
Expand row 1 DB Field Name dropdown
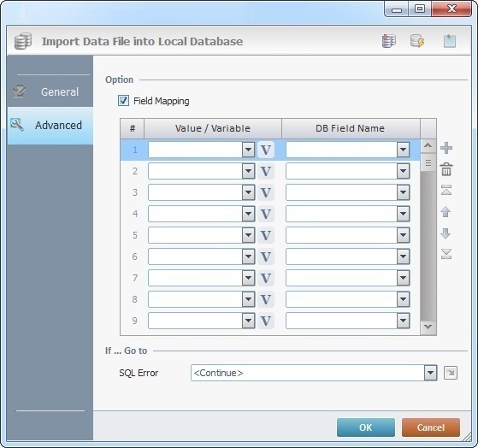(403, 150)
